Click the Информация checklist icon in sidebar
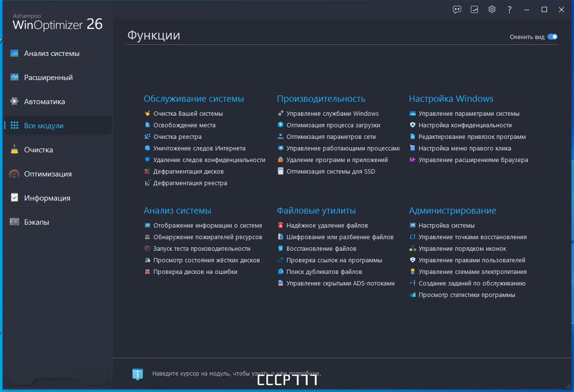The image size is (574, 392). click(x=14, y=198)
